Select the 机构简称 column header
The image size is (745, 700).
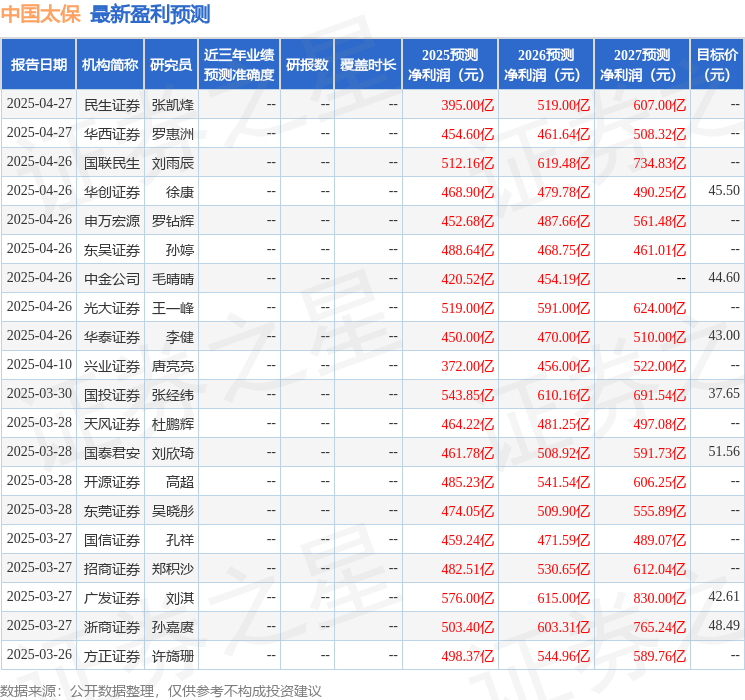tap(110, 65)
